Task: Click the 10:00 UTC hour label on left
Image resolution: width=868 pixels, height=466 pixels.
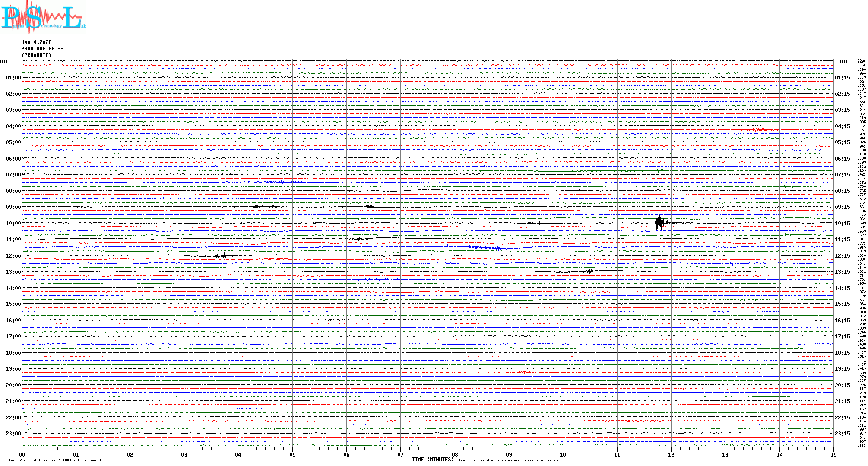Action: (13, 224)
